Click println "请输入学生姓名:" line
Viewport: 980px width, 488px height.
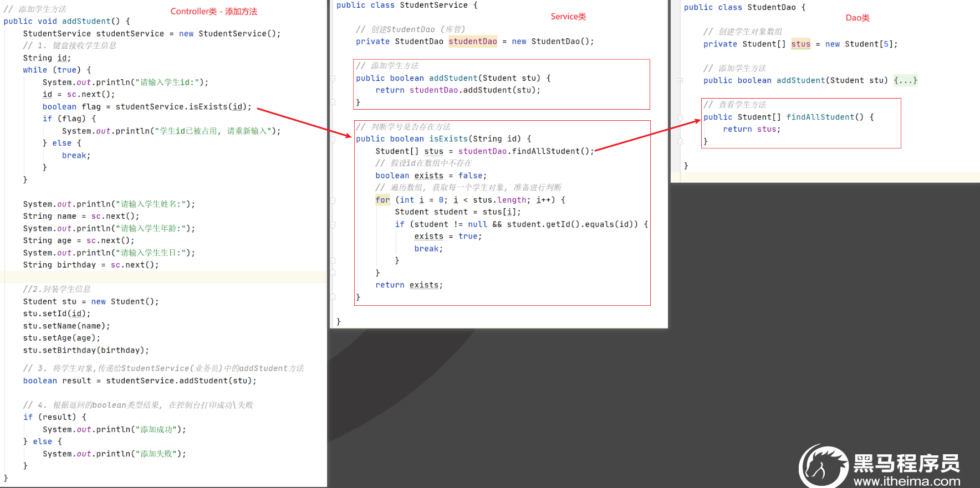click(109, 204)
